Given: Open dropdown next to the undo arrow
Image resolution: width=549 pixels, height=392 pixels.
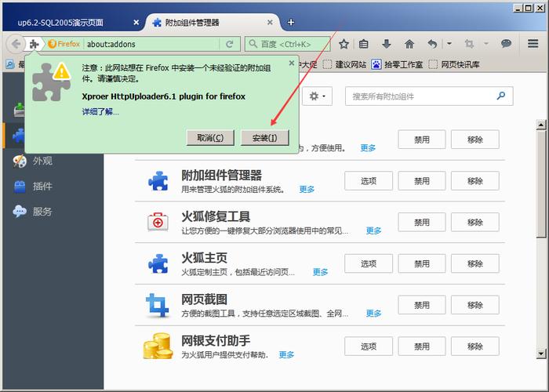Looking at the screenshot, I should (x=449, y=44).
